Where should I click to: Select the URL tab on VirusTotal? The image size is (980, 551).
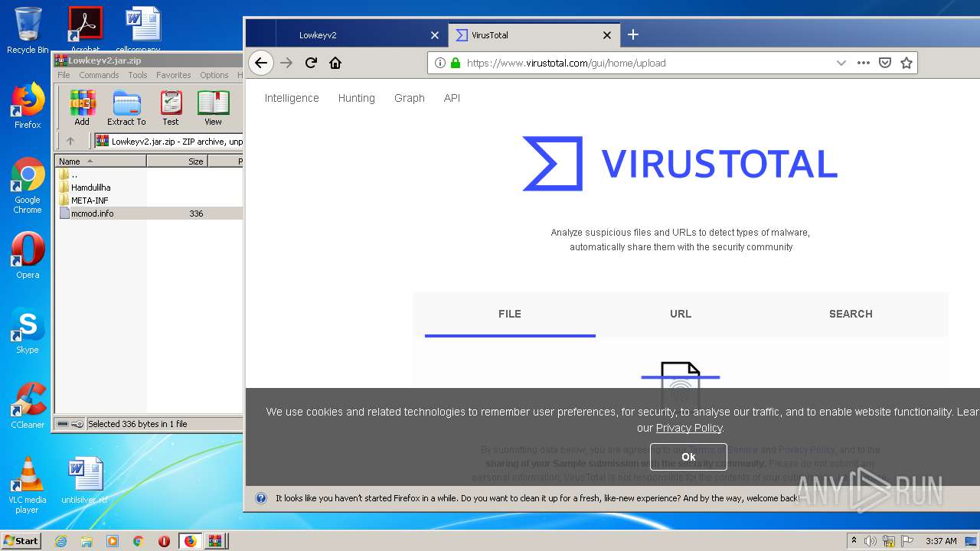(681, 314)
